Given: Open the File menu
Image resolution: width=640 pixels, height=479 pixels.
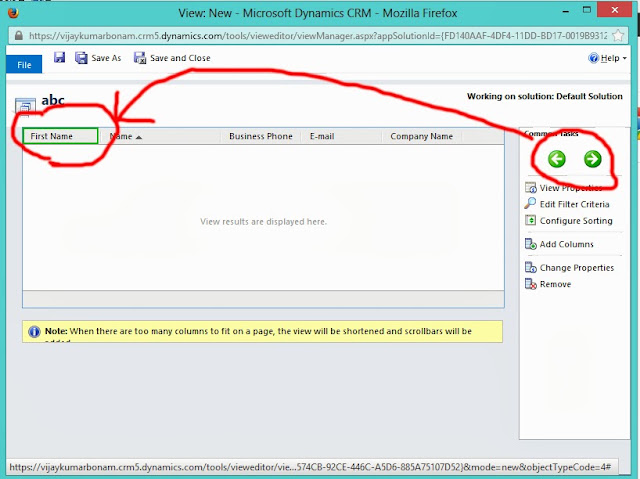Looking at the screenshot, I should coord(24,64).
